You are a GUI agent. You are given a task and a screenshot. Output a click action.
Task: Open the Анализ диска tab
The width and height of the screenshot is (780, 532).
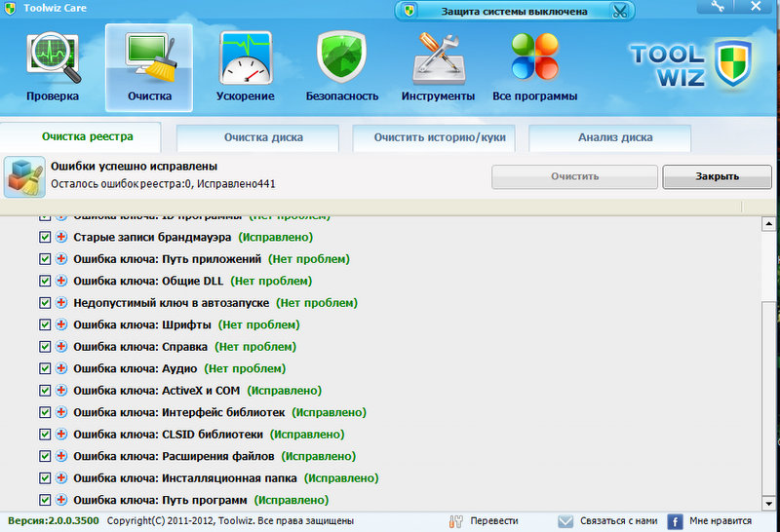tap(610, 137)
